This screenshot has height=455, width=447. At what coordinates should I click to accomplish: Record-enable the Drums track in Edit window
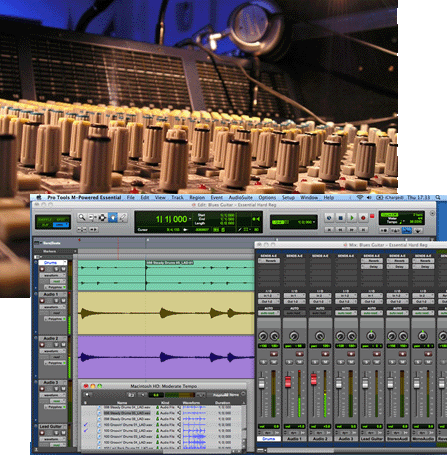pos(42,269)
